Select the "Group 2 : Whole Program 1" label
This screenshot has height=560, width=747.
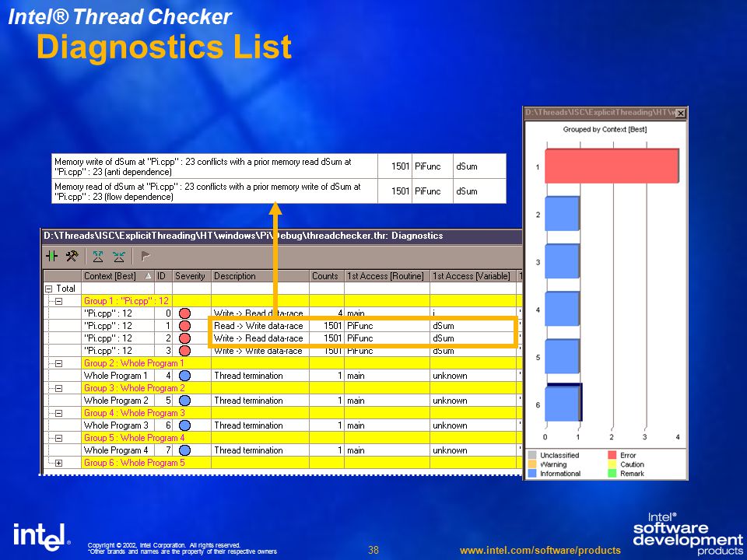coord(134,363)
